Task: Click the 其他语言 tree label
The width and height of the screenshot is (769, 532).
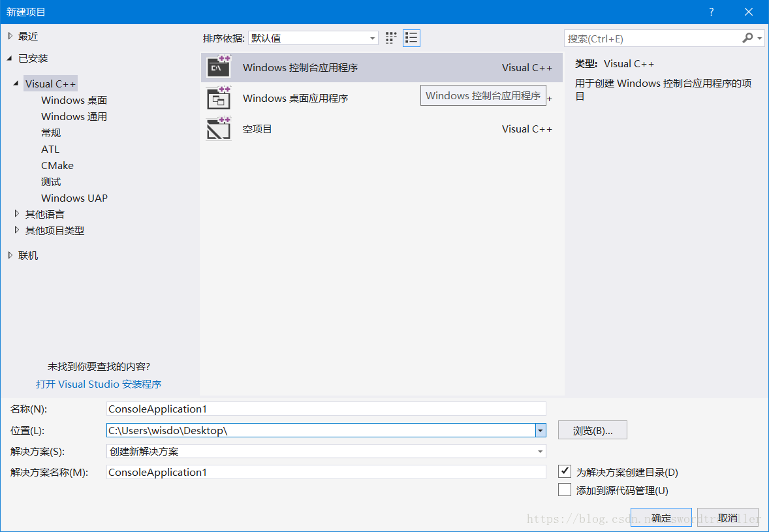Action: pos(44,214)
